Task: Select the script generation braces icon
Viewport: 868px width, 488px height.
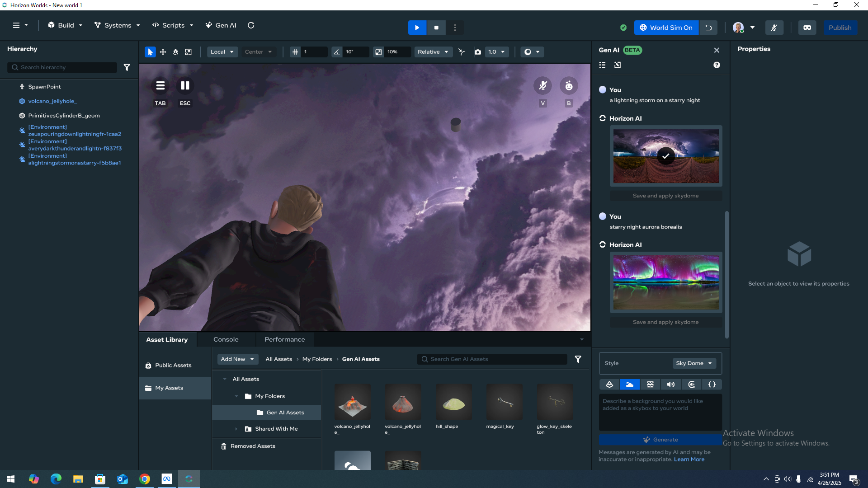Action: click(712, 385)
